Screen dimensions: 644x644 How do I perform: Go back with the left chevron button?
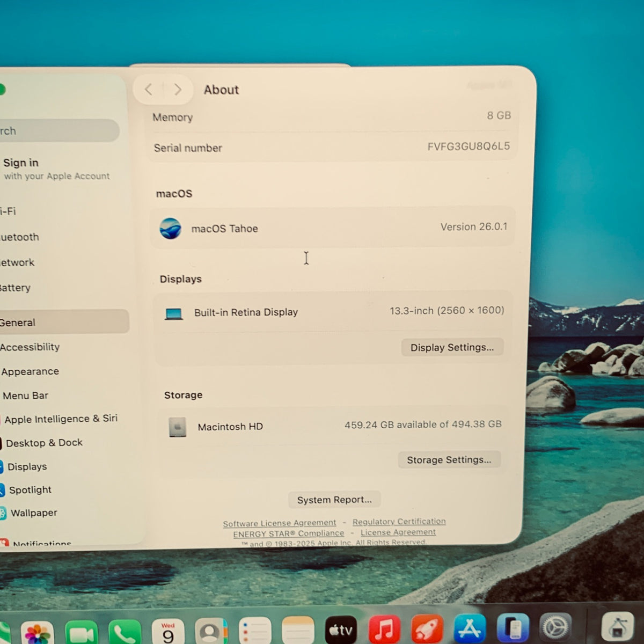149,90
